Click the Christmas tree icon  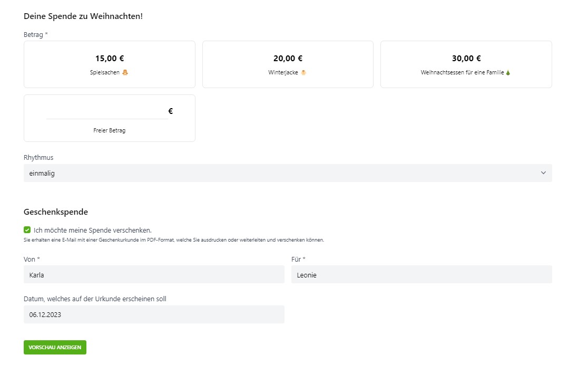pyautogui.click(x=508, y=73)
